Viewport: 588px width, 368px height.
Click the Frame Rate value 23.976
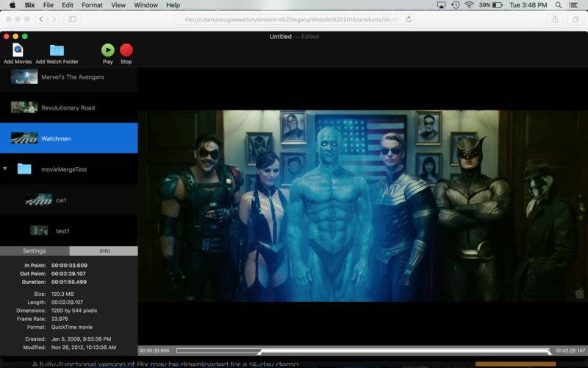[x=60, y=319]
